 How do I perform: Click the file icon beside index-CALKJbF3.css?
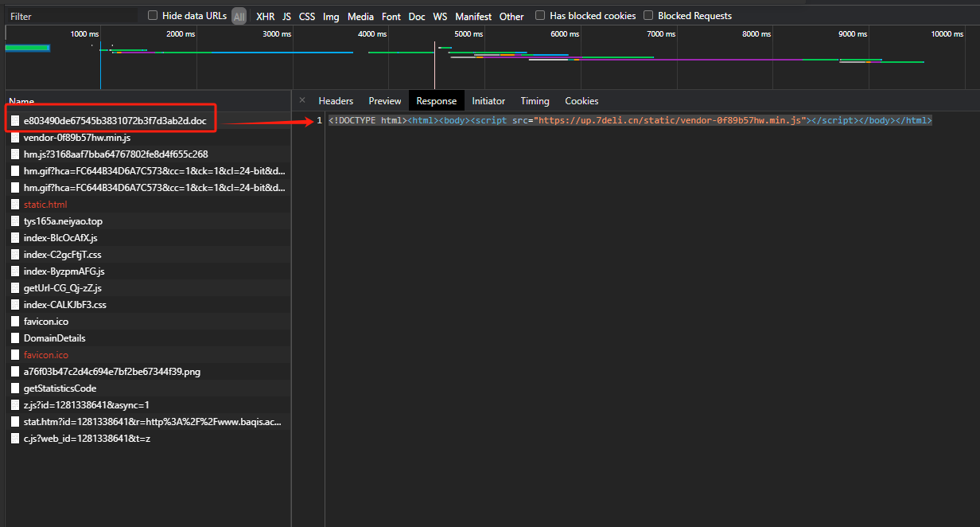point(15,305)
